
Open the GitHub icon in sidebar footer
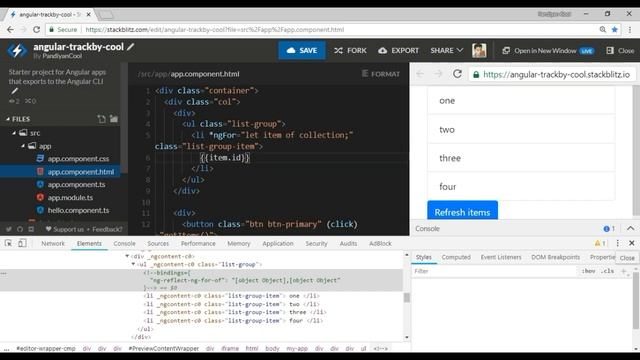pyautogui.click(x=20, y=229)
